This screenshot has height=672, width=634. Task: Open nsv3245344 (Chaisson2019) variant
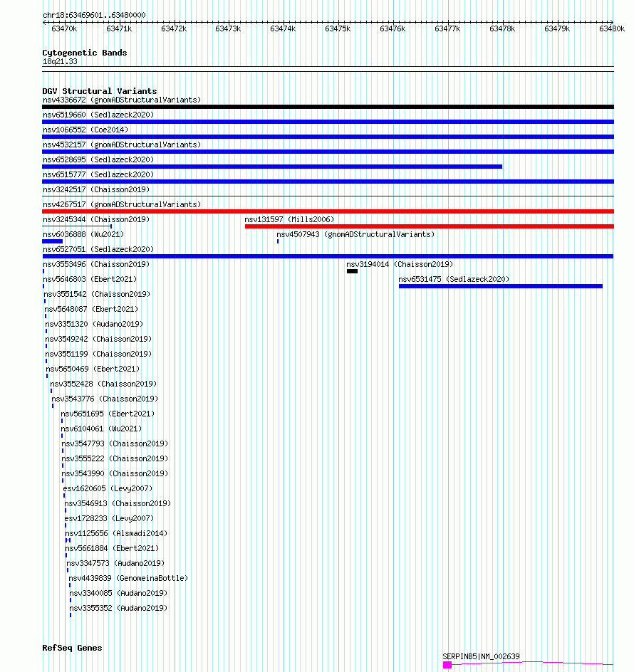96,219
